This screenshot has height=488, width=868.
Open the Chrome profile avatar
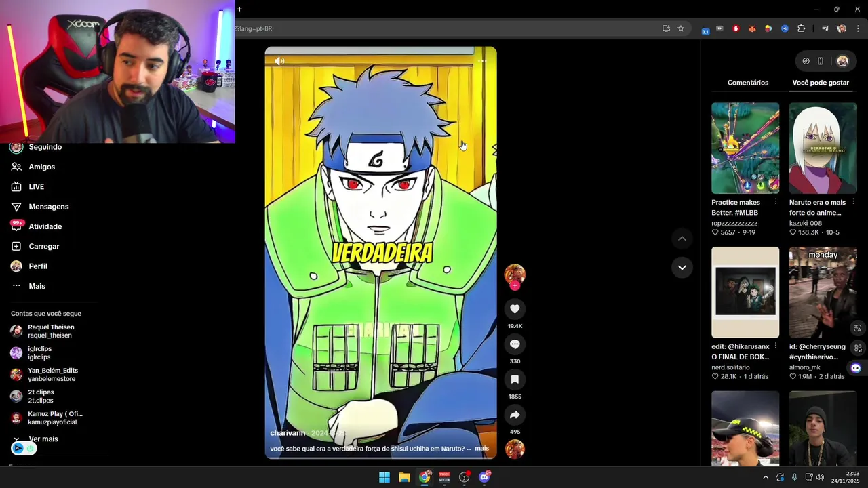pyautogui.click(x=842, y=28)
